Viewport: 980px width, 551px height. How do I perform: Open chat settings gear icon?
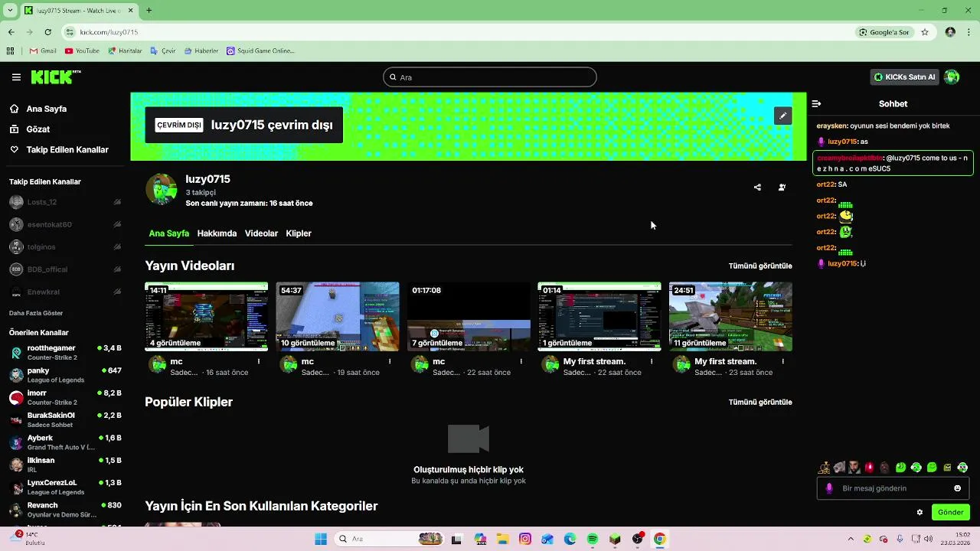click(920, 513)
